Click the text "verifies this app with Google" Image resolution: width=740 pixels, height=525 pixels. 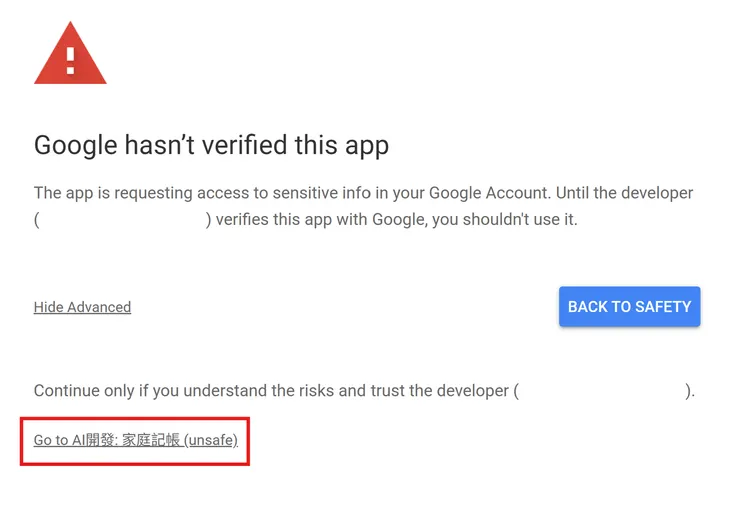click(320, 219)
